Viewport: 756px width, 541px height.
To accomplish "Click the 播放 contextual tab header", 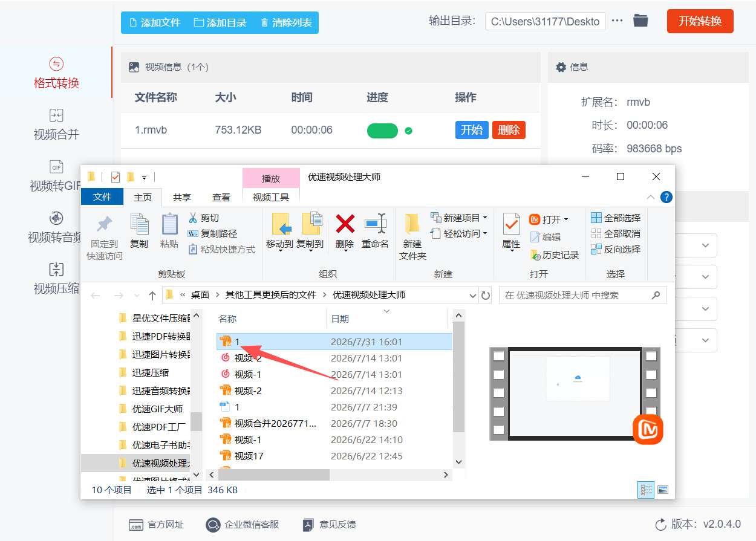I will pyautogui.click(x=271, y=178).
